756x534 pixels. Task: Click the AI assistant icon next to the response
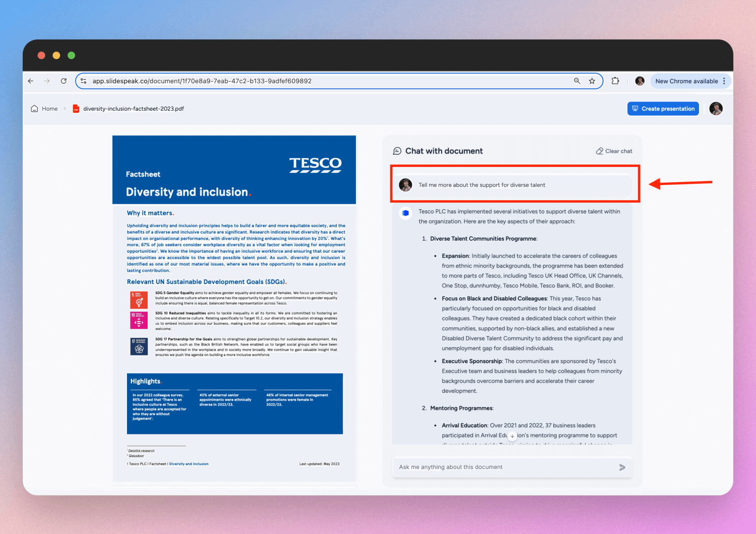(x=405, y=213)
